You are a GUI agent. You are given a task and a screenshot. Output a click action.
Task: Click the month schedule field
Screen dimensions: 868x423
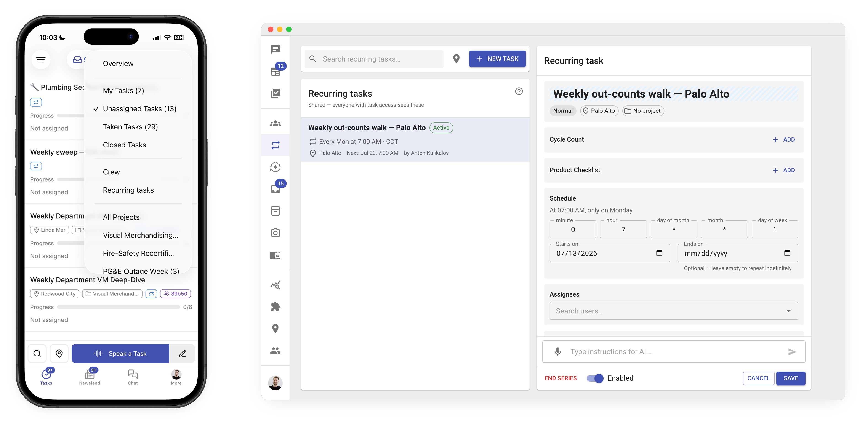[x=724, y=230]
